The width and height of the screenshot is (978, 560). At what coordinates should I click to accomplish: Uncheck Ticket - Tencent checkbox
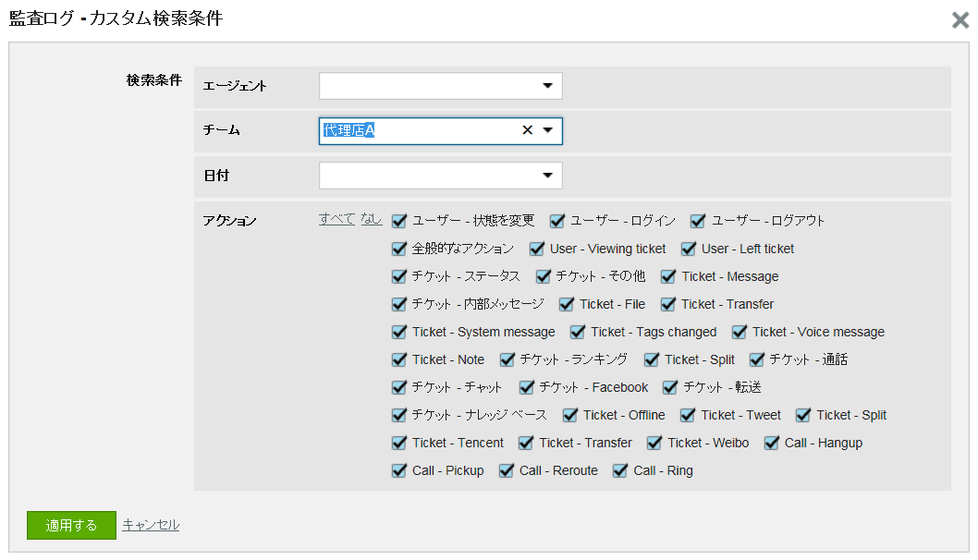coord(399,443)
